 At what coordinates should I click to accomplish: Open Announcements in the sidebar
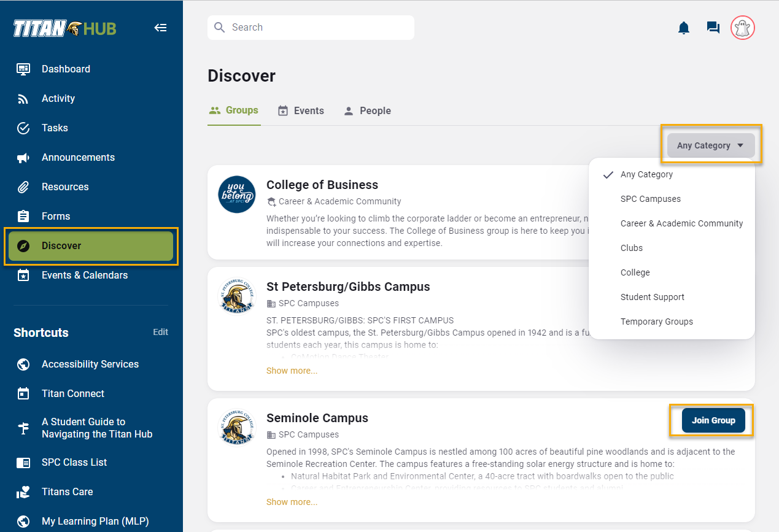point(91,157)
